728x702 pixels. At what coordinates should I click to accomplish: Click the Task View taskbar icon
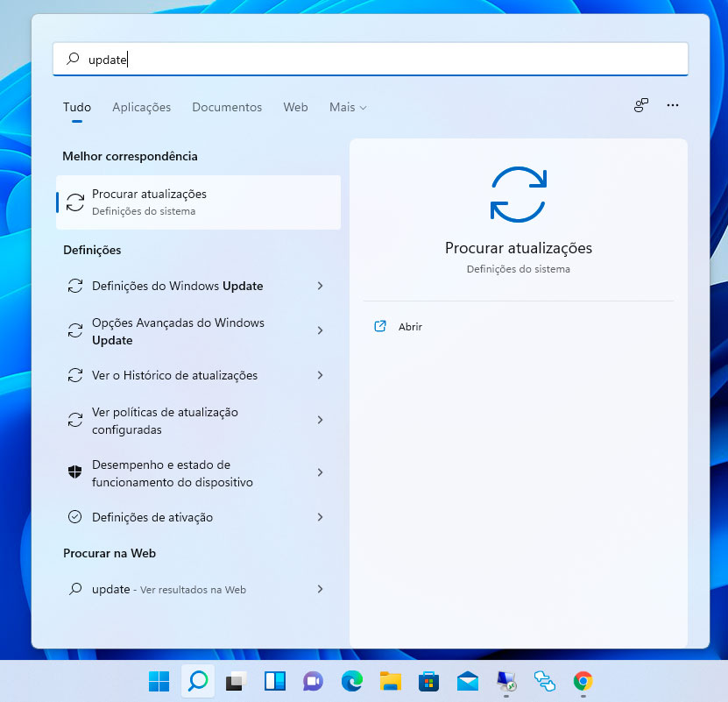click(236, 681)
